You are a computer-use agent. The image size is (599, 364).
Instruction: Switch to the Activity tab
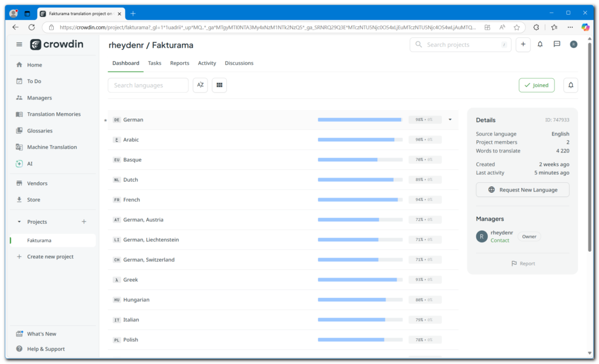(x=207, y=63)
